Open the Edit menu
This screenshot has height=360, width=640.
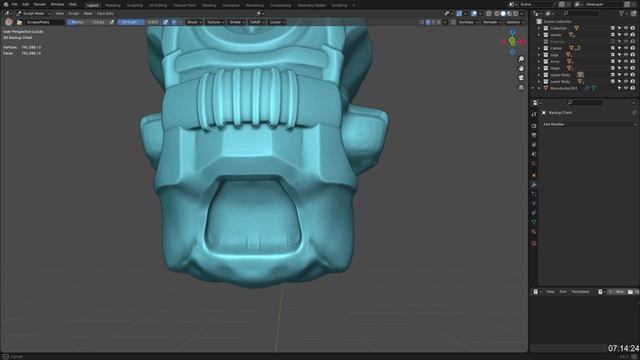[x=25, y=4]
